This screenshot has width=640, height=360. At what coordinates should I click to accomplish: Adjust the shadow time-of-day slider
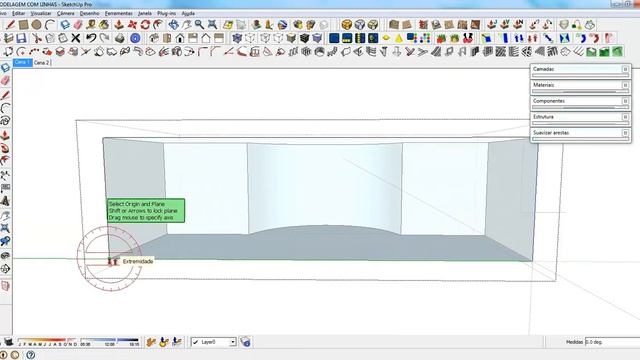tap(109, 341)
